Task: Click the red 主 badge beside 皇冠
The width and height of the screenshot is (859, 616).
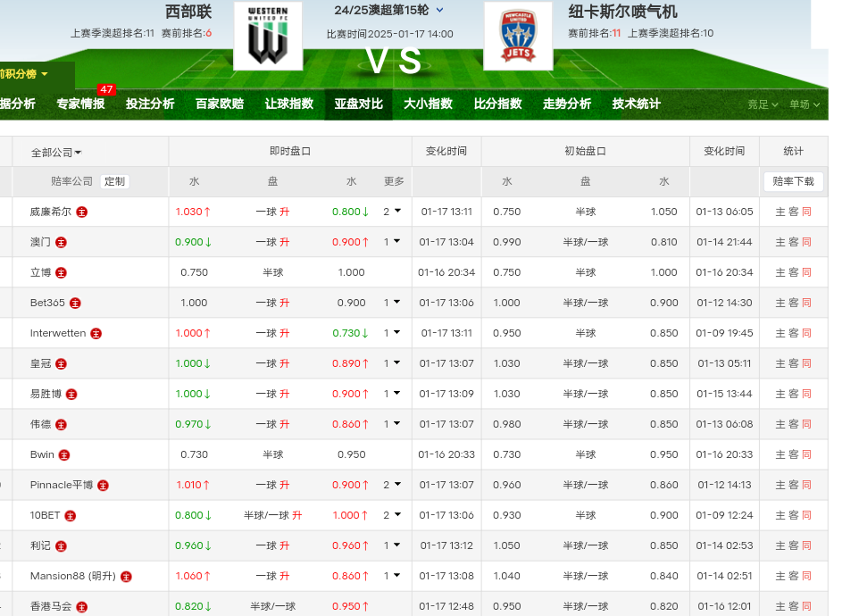Action: click(61, 363)
